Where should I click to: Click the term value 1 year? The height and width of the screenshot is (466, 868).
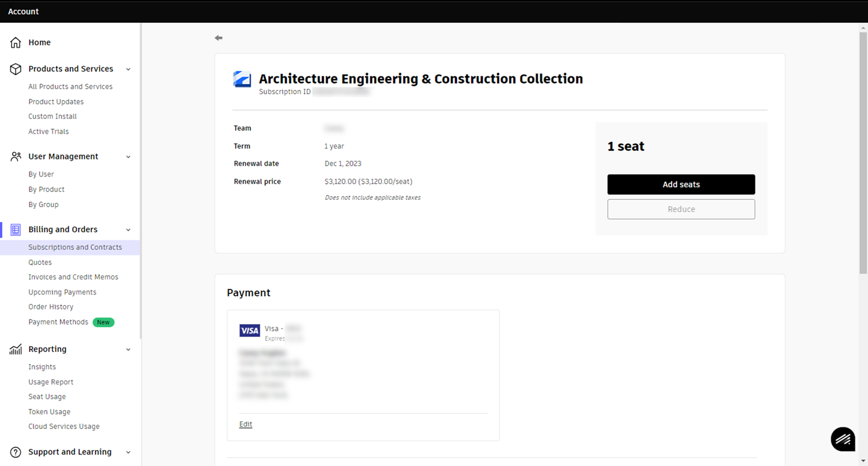(334, 146)
